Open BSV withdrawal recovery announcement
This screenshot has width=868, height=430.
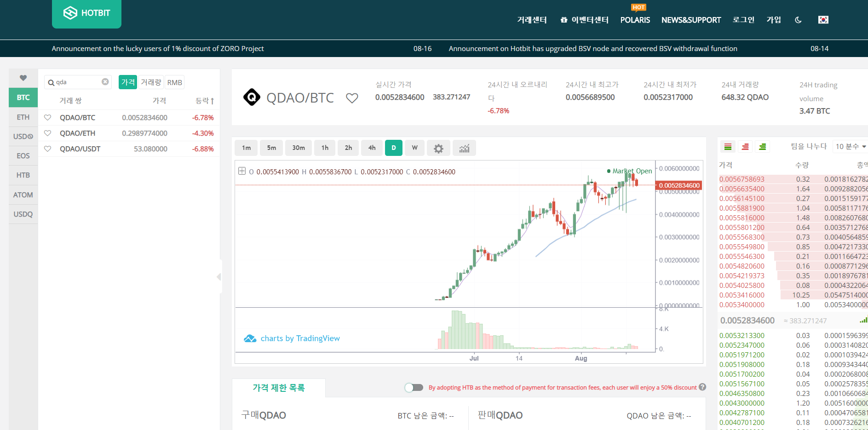point(593,49)
